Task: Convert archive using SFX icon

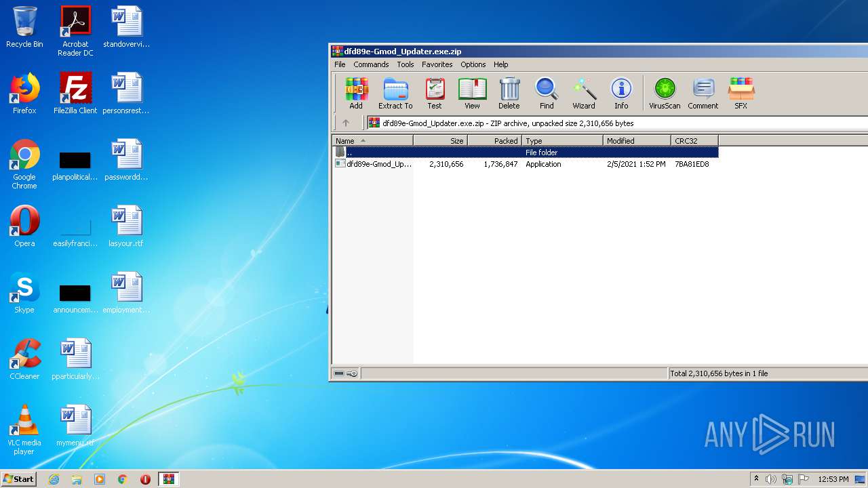Action: point(741,94)
